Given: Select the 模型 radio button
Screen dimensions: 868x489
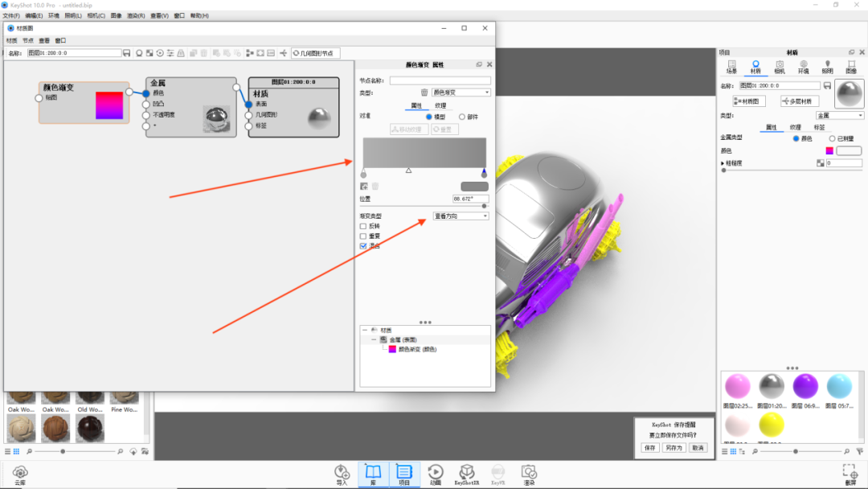Looking at the screenshot, I should click(x=429, y=117).
